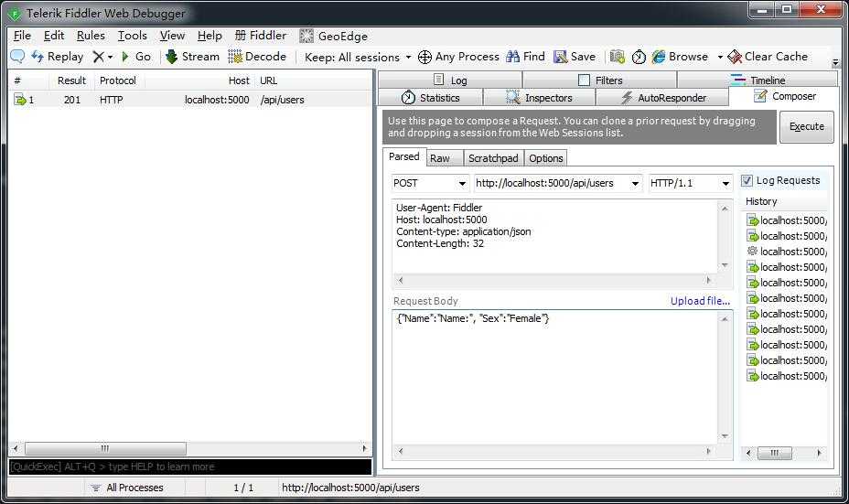The width and height of the screenshot is (849, 504).
Task: Click the Request Body scroll right arrow
Action: click(709, 451)
